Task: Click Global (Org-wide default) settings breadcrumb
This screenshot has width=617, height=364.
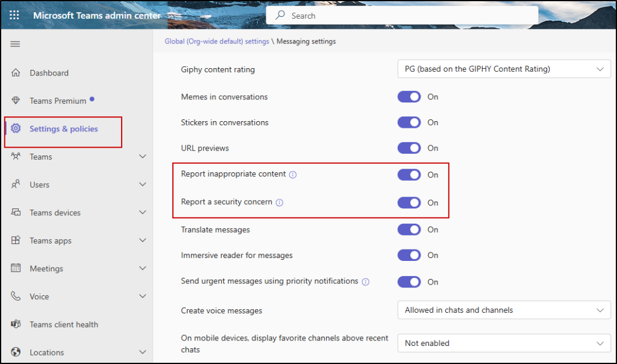Action: (216, 42)
